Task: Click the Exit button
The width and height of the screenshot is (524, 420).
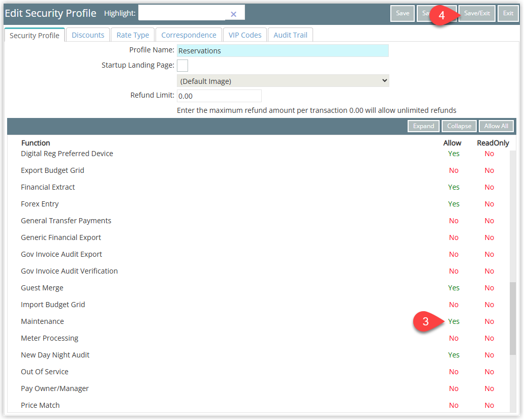Action: (x=508, y=13)
